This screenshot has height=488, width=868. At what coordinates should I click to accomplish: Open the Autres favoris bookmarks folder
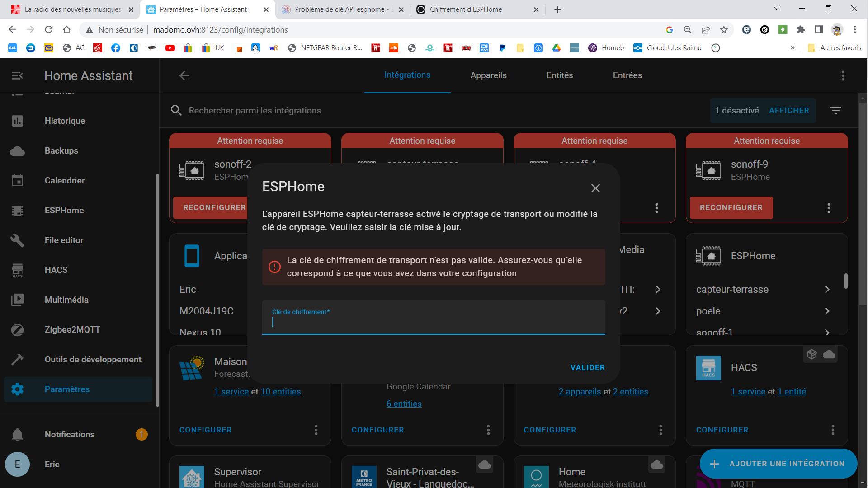pos(835,48)
